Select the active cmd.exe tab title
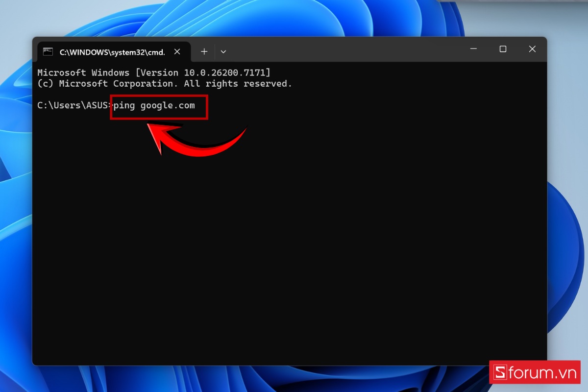Image resolution: width=588 pixels, height=392 pixels. click(113, 51)
